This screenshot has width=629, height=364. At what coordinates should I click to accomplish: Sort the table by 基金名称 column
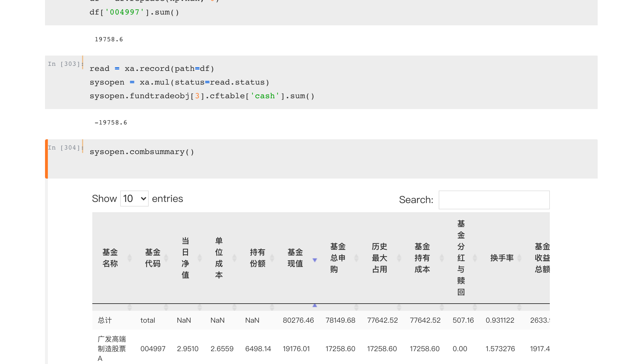(130, 258)
